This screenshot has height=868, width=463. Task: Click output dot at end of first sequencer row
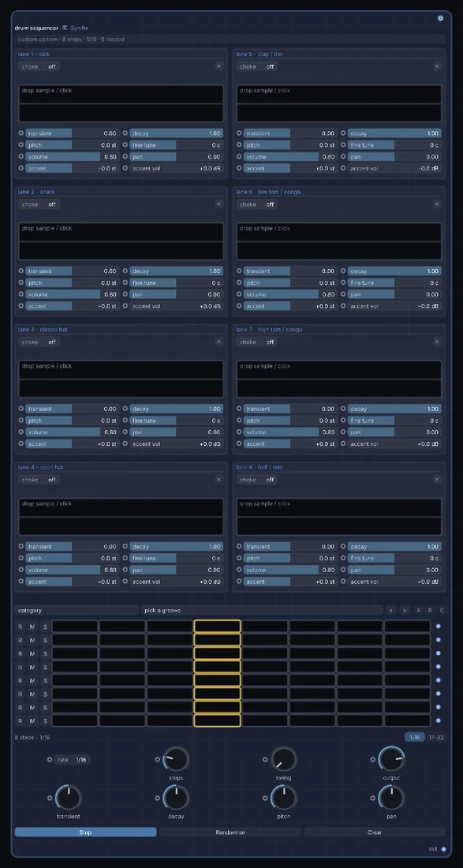[x=439, y=627]
